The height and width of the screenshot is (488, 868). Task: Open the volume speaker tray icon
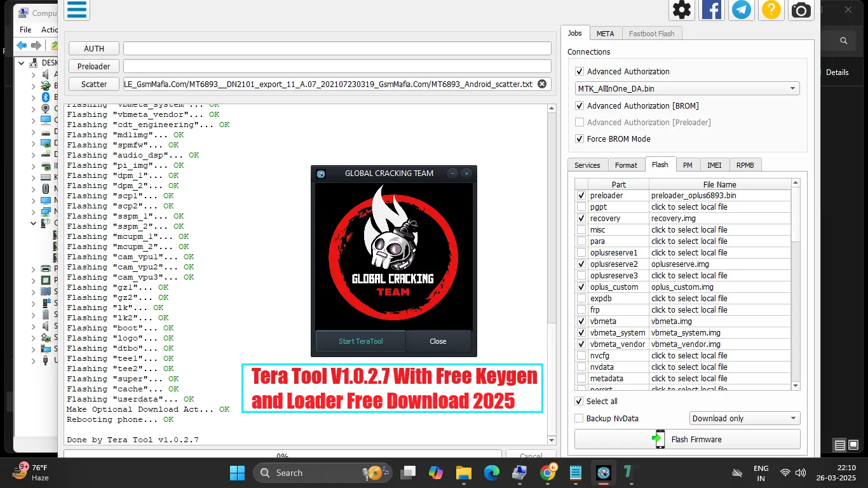tap(801, 473)
